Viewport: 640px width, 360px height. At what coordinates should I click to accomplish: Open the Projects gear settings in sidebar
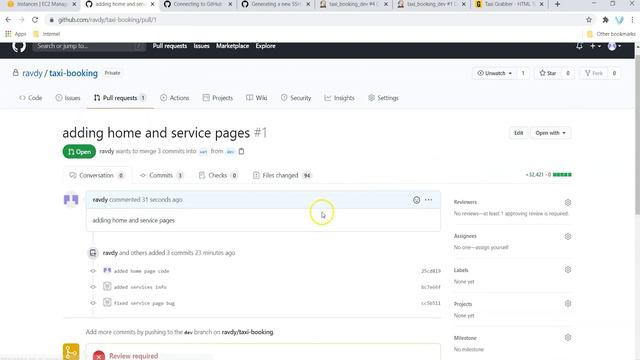coord(568,304)
